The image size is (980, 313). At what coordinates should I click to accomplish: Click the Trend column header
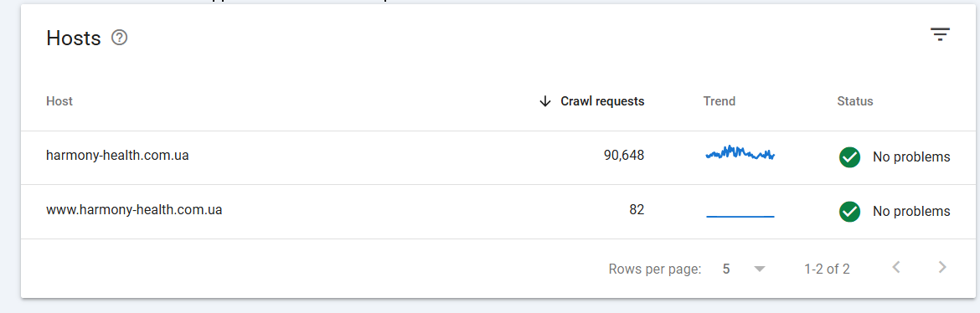720,101
